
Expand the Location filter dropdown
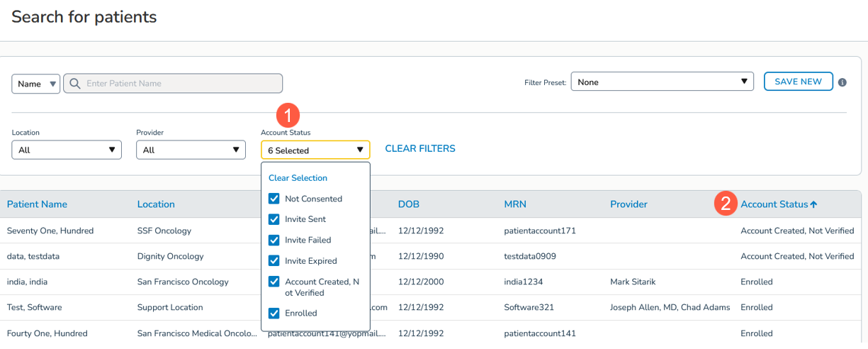tap(67, 150)
